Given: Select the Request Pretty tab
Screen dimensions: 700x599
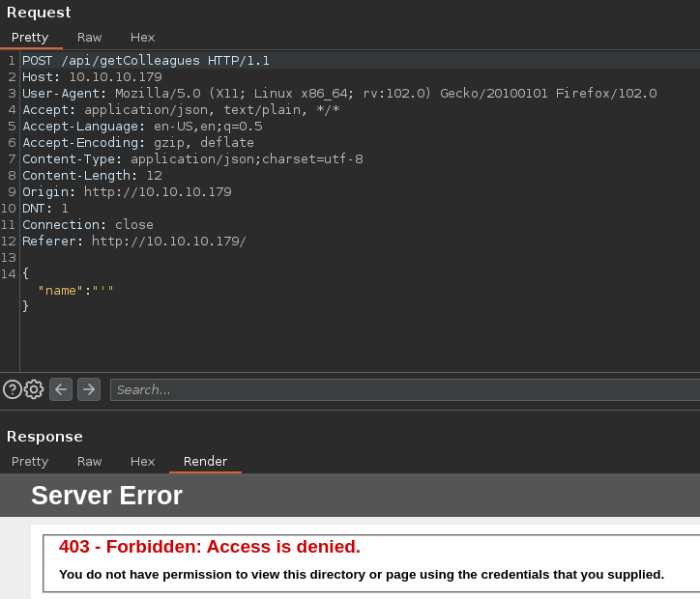Looking at the screenshot, I should point(30,37).
